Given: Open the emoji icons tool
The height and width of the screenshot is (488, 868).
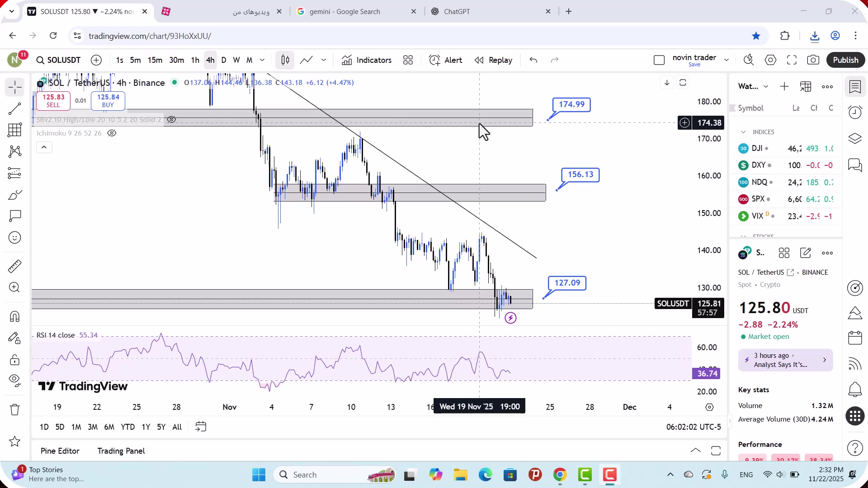Looking at the screenshot, I should click(14, 238).
